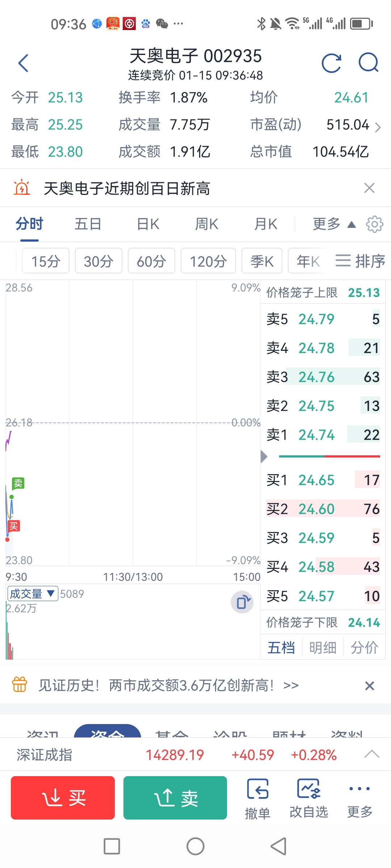This screenshot has width=391, height=868.
Task: Select the 60分 chart period
Action: click(151, 261)
